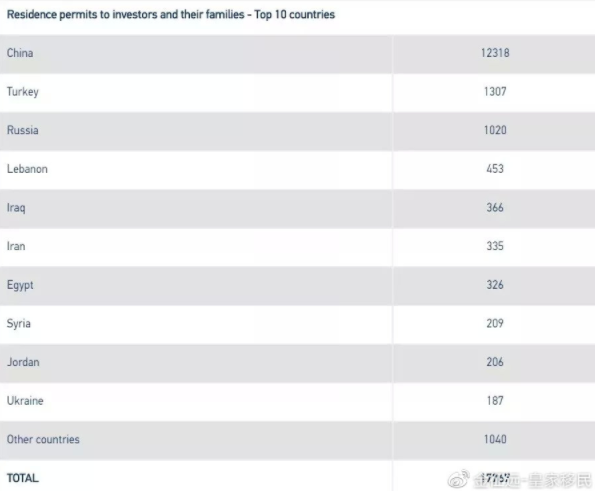595x491 pixels.
Task: Select the table title heading text
Action: pyautogui.click(x=171, y=14)
